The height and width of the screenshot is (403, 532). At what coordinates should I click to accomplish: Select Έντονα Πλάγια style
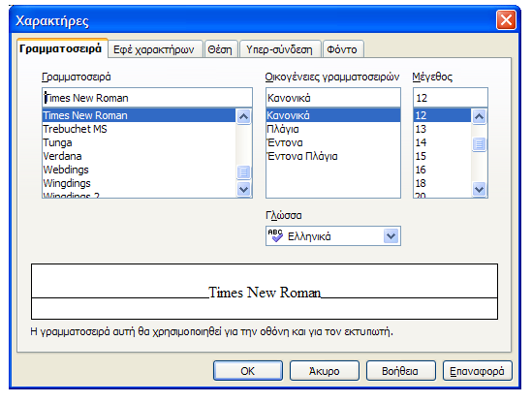(333, 156)
